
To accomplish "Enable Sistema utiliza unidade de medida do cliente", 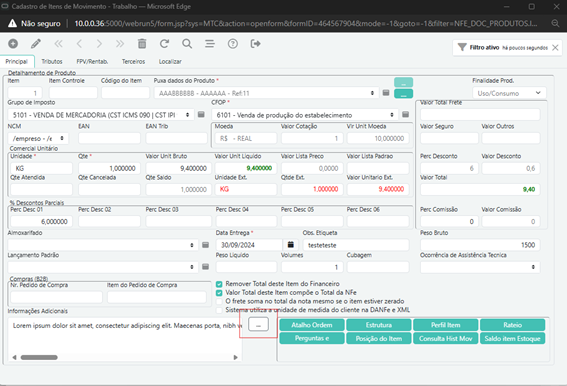I will 219,310.
